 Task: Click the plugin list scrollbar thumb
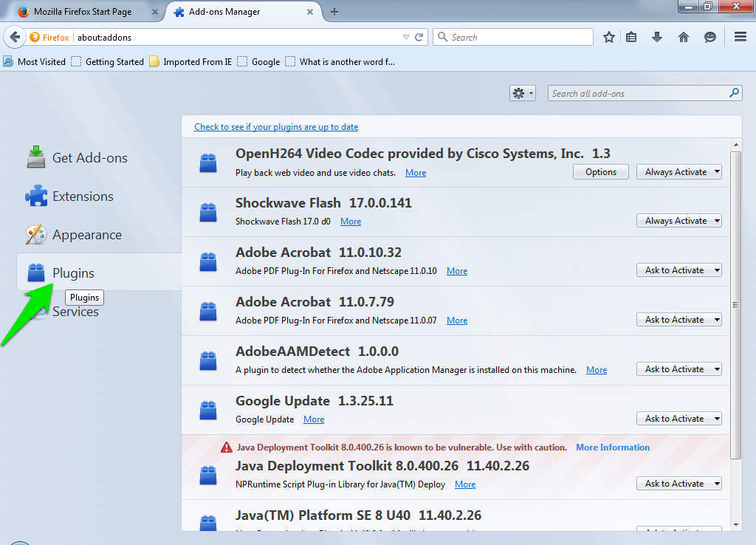735,305
